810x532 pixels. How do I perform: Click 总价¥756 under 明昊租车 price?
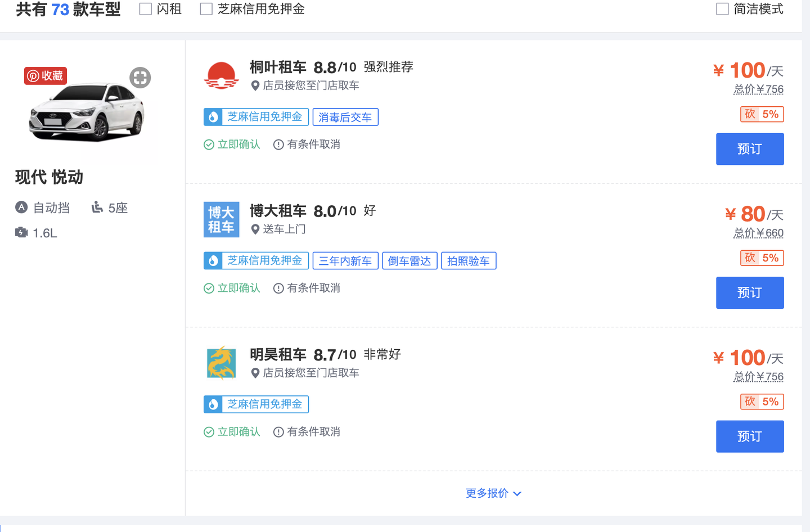tap(758, 376)
